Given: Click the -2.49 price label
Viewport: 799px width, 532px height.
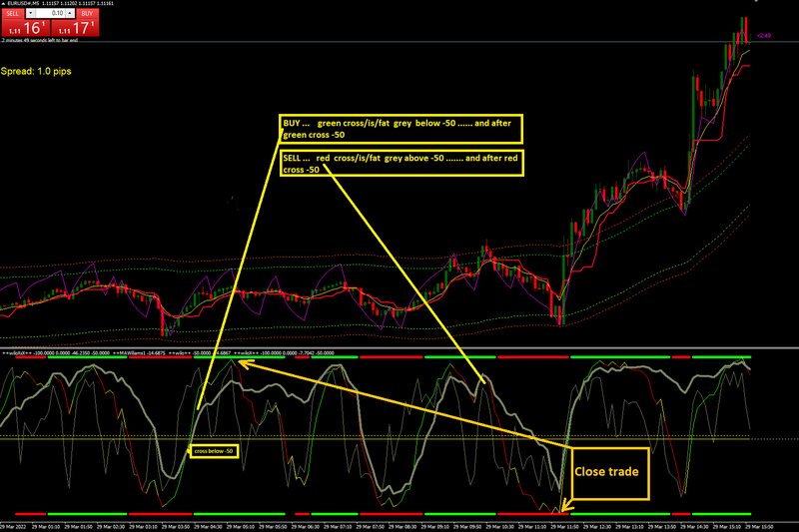Looking at the screenshot, I should click(763, 36).
